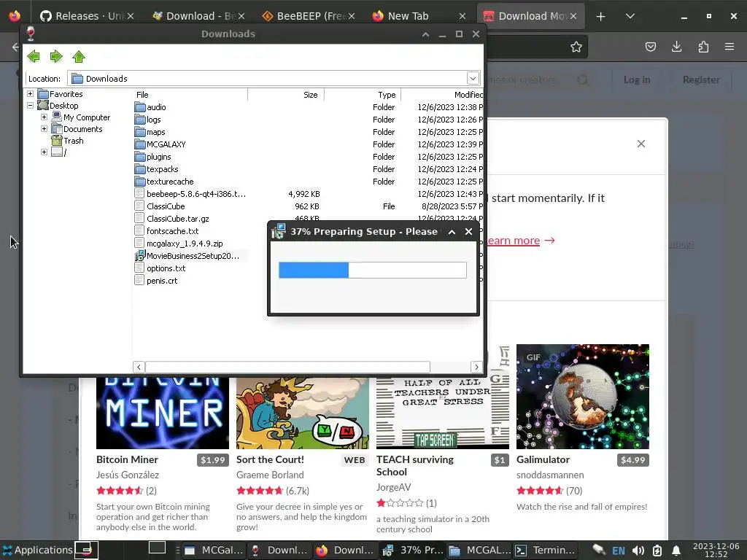The width and height of the screenshot is (747, 560).
Task: Open the Applications menu
Action: pos(38,550)
